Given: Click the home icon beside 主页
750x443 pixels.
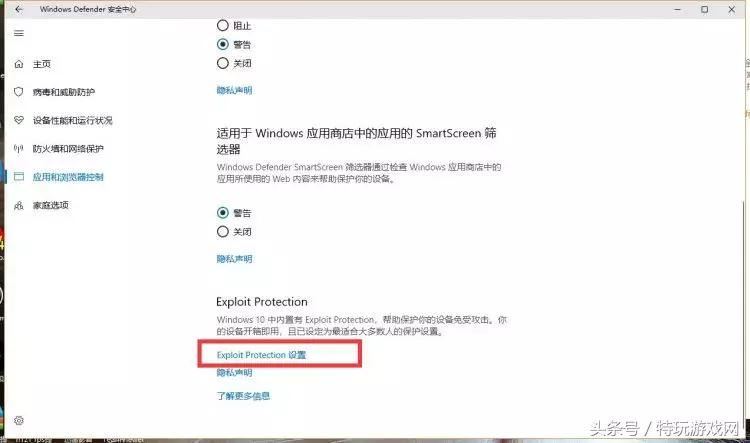Looking at the screenshot, I should point(19,64).
